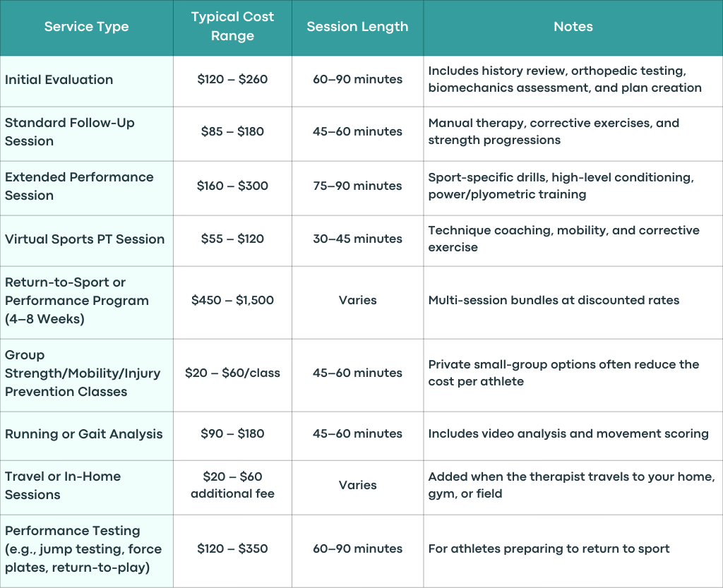Select the Running or Gait Analysis label
The height and width of the screenshot is (588, 723).
pos(83,434)
